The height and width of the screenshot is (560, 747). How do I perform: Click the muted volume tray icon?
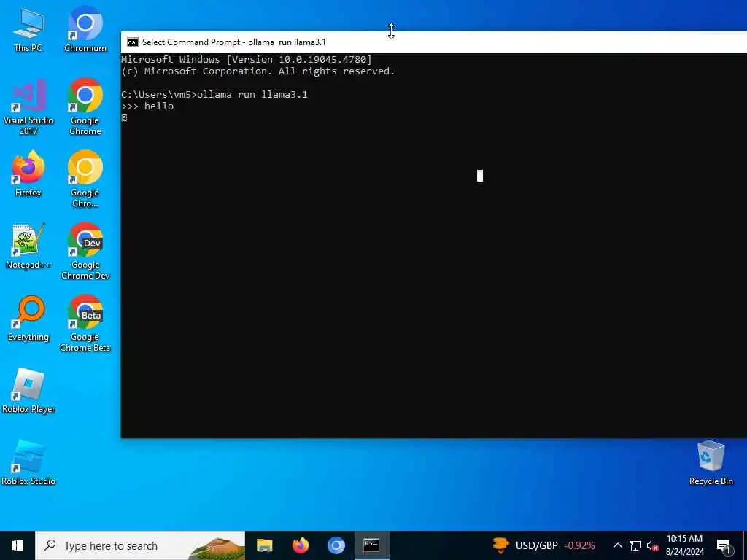point(652,545)
